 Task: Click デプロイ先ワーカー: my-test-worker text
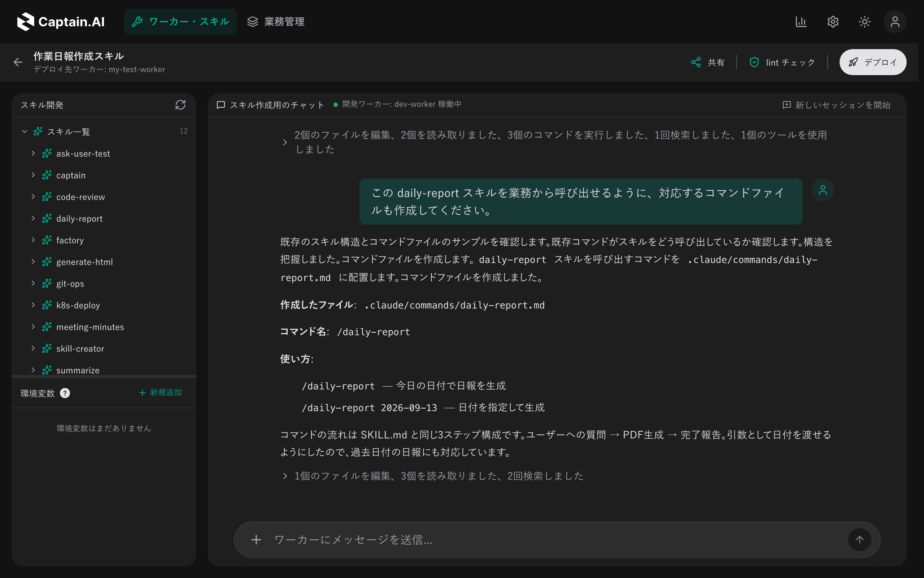pyautogui.click(x=99, y=70)
